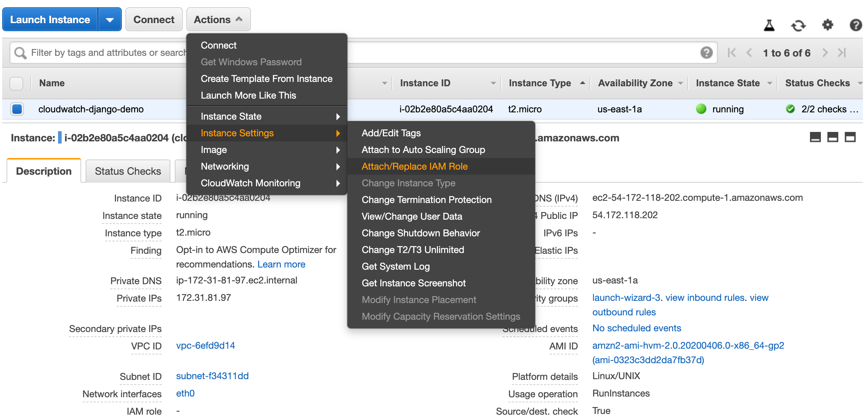Open the vpc-6efd9d14 link

click(206, 345)
